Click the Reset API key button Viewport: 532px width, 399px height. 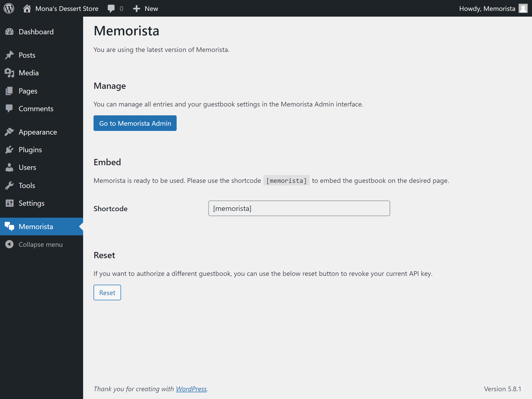(x=107, y=292)
